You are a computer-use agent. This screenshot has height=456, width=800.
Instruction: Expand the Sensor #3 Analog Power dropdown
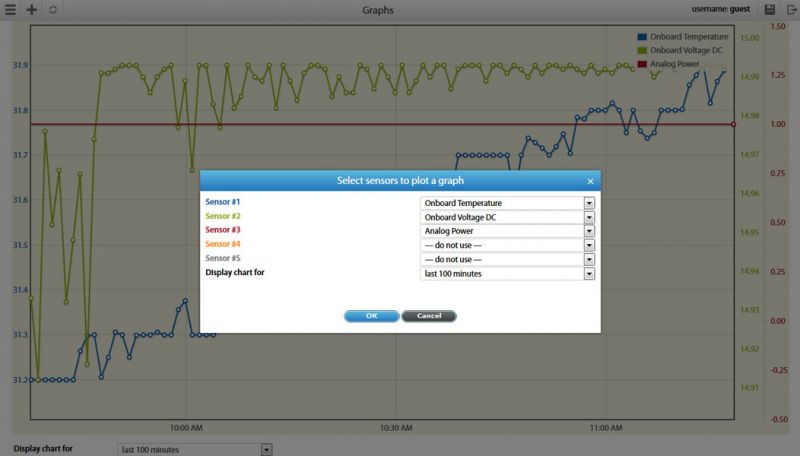[508, 230]
